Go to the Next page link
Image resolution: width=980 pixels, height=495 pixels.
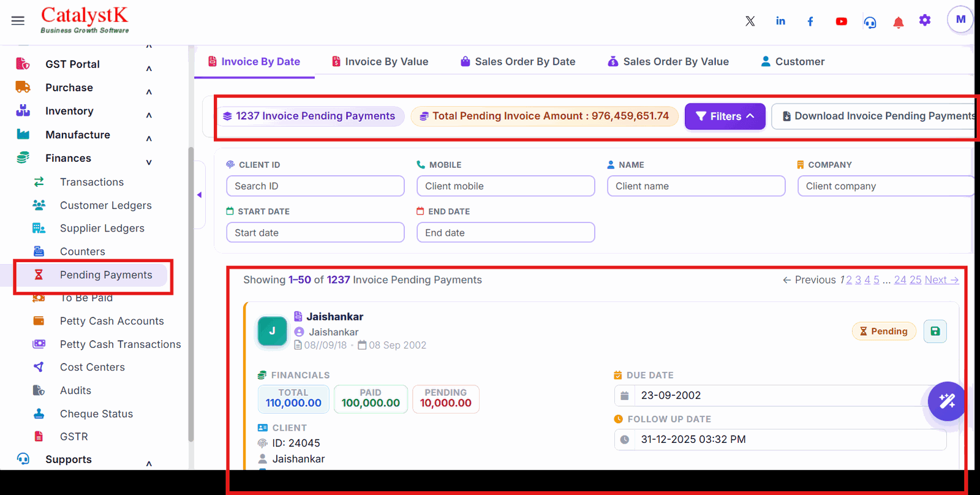941,280
